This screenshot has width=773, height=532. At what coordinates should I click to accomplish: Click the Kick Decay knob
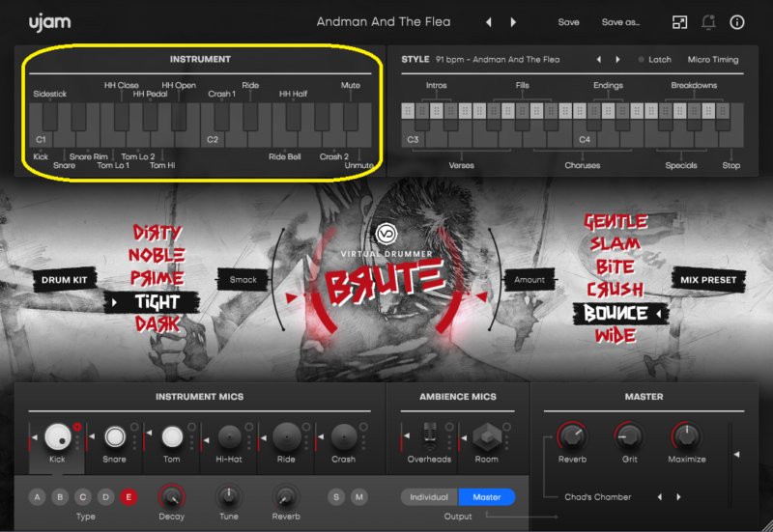click(x=172, y=497)
